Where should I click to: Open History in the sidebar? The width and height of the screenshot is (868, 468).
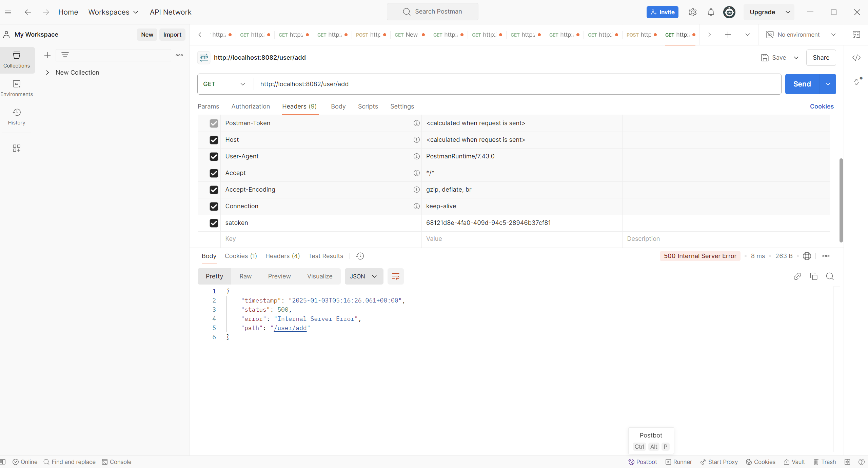pos(17,117)
